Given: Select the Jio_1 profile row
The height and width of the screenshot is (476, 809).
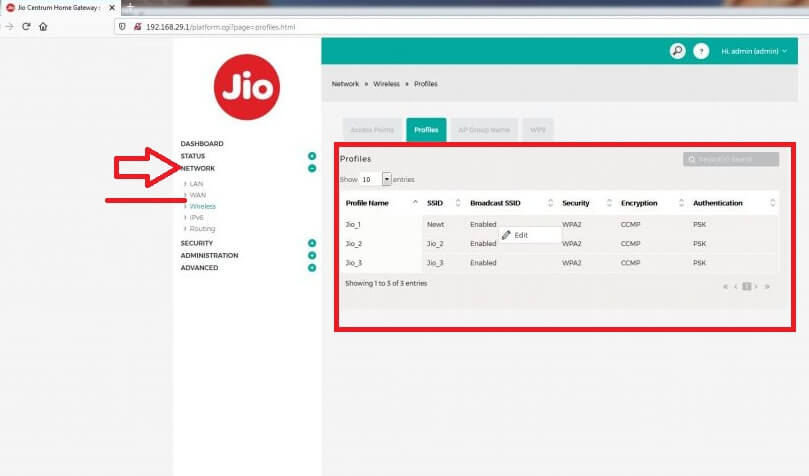Looking at the screenshot, I should pyautogui.click(x=559, y=224).
